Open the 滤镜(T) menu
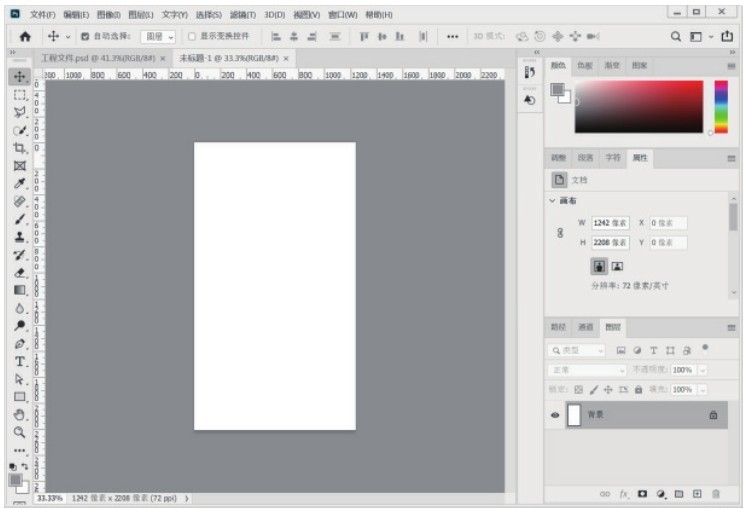This screenshot has width=746, height=509. [x=242, y=15]
